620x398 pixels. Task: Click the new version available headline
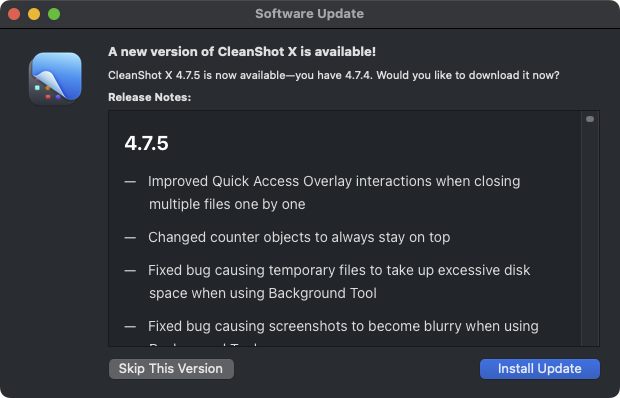tap(242, 52)
